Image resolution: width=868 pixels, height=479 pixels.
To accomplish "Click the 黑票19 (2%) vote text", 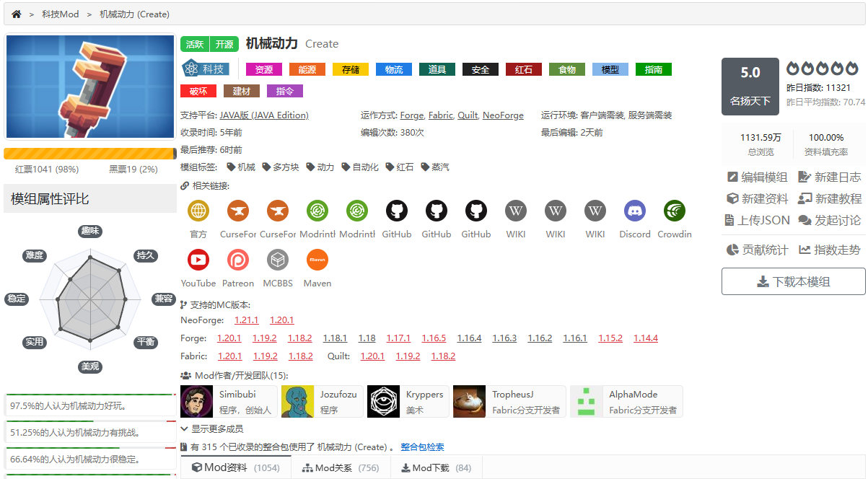I will (133, 170).
